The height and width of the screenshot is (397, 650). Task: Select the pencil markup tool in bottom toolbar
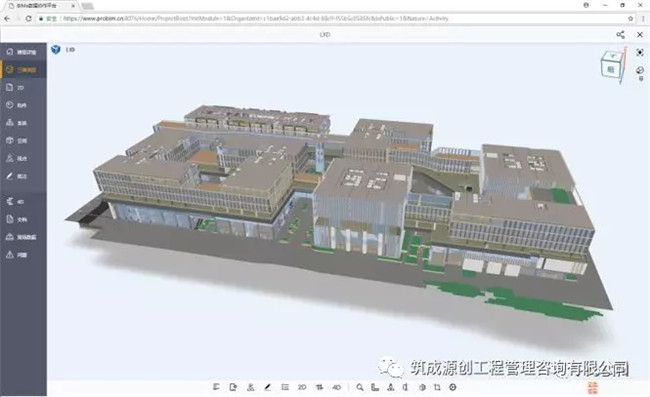(x=267, y=387)
